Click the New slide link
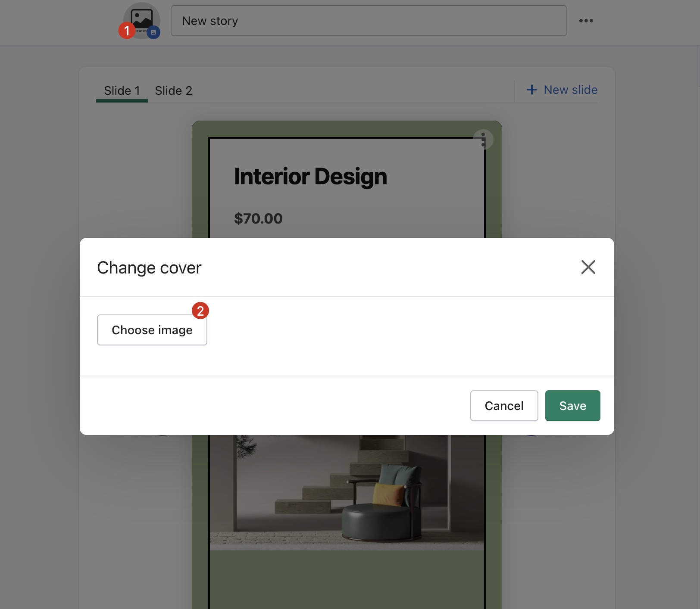Screen dimensions: 700x609 [x=570, y=90]
